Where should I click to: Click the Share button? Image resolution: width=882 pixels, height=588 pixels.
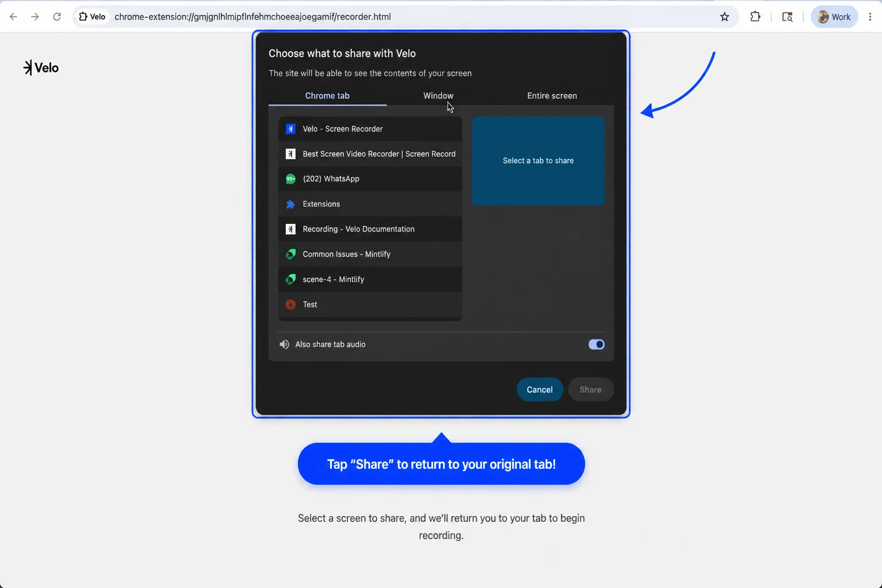pos(590,389)
